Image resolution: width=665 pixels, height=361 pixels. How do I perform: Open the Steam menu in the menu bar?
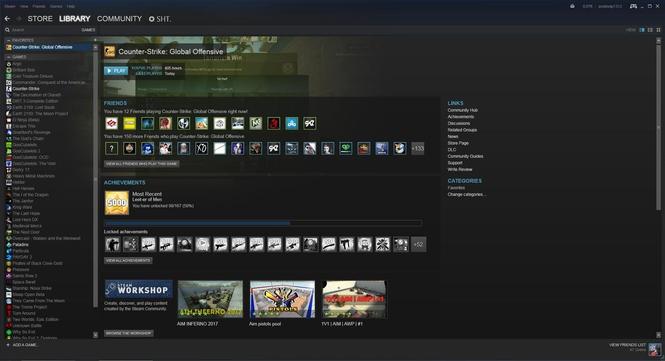[10, 6]
